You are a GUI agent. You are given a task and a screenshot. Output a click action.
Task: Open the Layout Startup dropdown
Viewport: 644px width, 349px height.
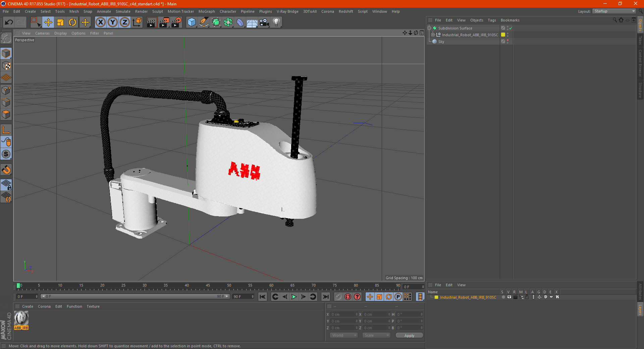click(614, 11)
